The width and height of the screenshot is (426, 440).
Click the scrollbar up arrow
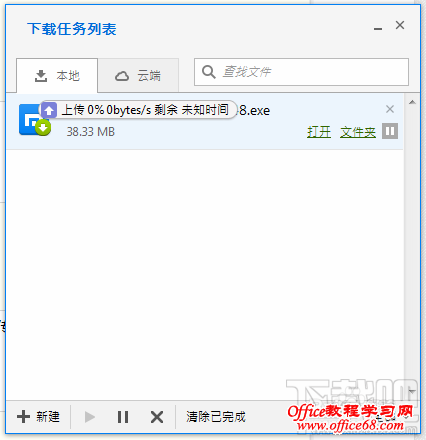pos(412,102)
